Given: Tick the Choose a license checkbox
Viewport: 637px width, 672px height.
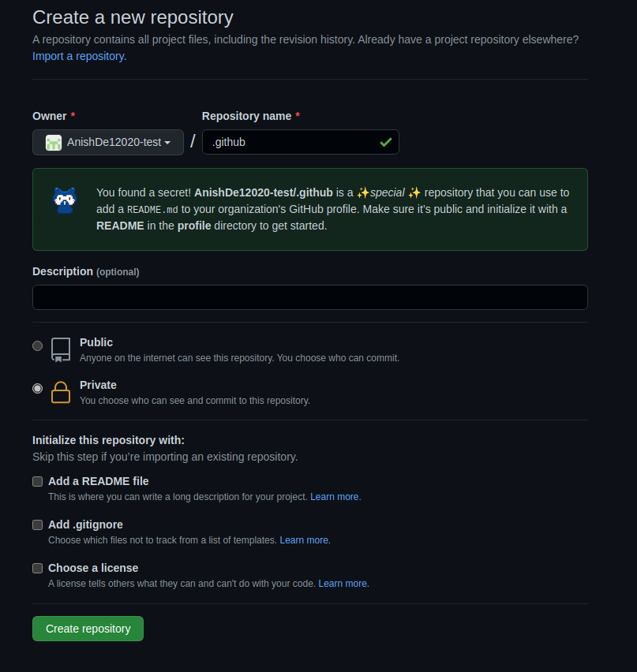Looking at the screenshot, I should (x=38, y=568).
